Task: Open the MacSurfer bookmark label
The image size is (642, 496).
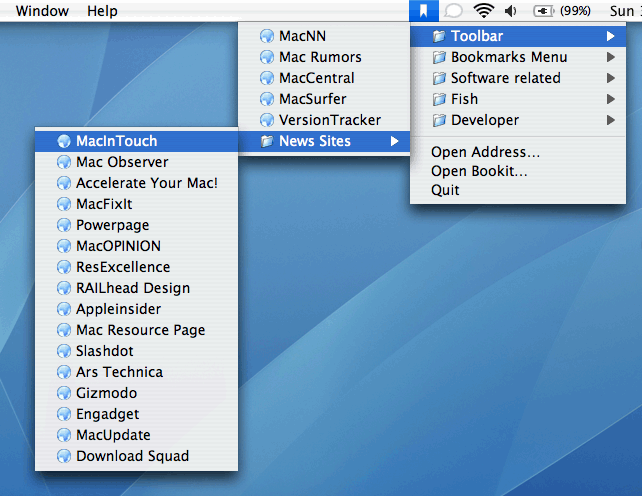Action: pos(313,99)
